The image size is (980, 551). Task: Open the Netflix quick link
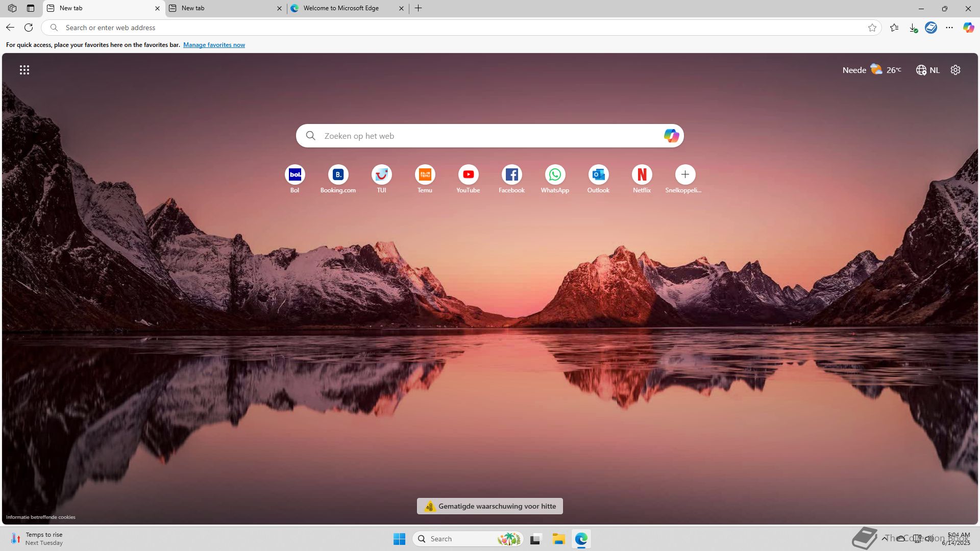pyautogui.click(x=642, y=174)
